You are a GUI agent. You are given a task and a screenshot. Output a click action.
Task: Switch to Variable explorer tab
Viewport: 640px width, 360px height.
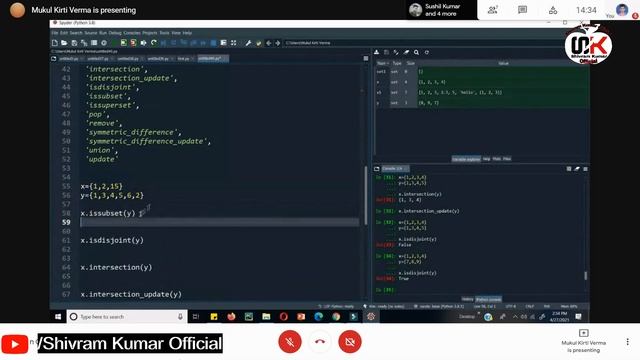point(466,159)
